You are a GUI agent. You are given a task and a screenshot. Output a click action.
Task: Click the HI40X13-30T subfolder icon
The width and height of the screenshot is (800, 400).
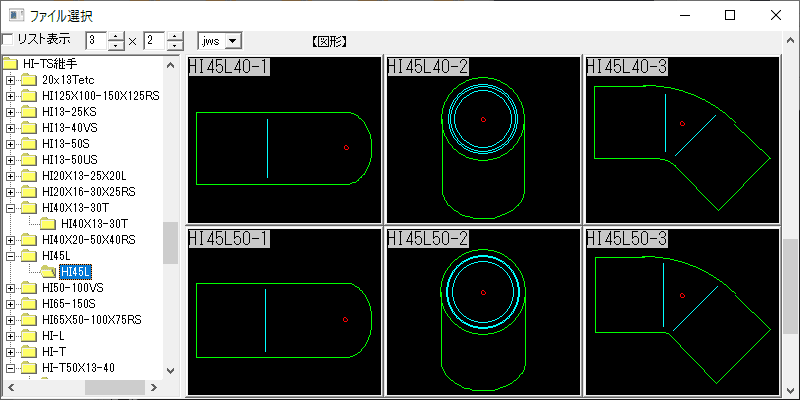[x=47, y=224]
